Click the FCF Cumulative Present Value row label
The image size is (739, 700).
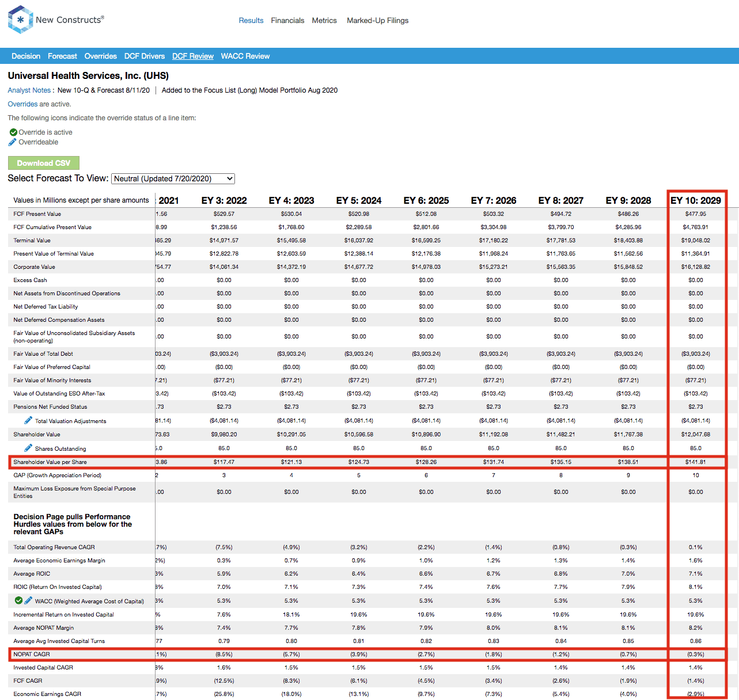(52, 227)
